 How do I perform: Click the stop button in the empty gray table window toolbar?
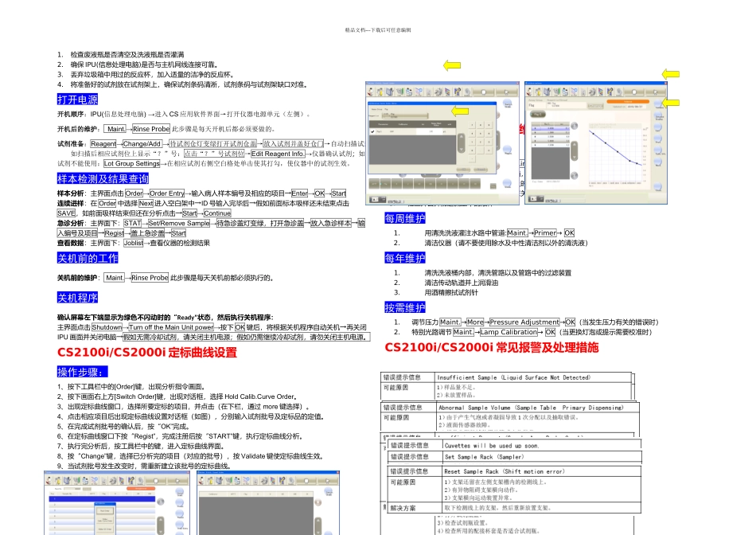pyautogui.click(x=306, y=481)
